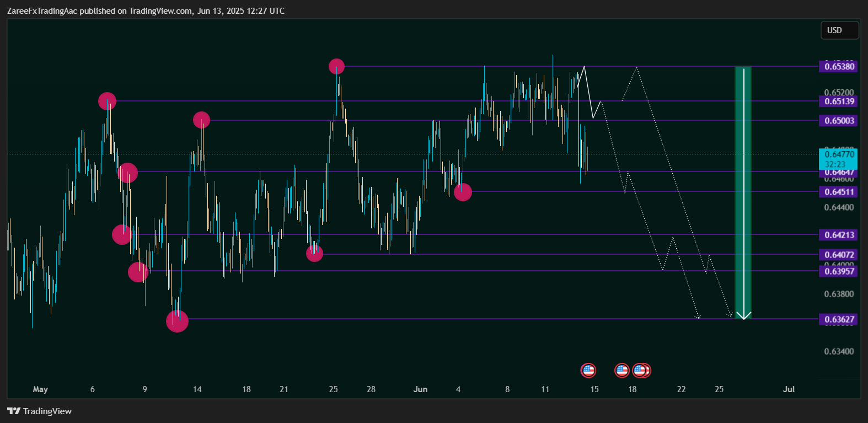868x423 pixels.
Task: Click the 0.65200 price axis tick
Action: 839,92
